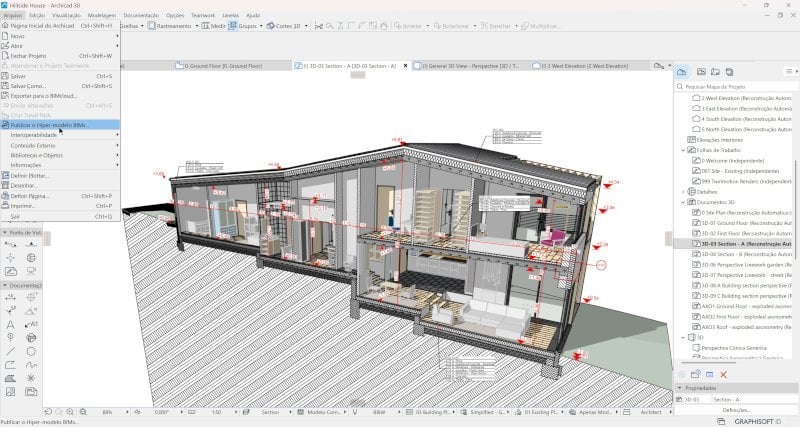Select the Label tool (A1) in toolbox
Screen dimensions: 800x427
(31, 324)
